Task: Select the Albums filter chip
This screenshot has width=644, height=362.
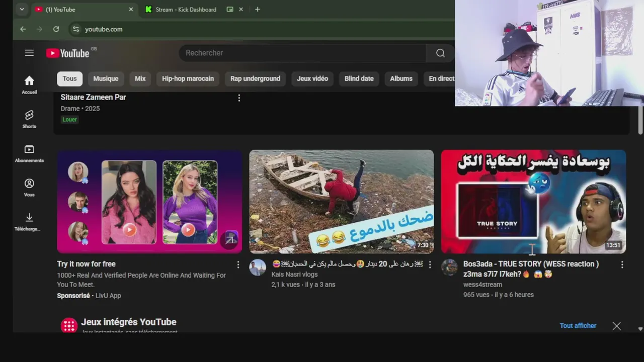Action: 401,78
